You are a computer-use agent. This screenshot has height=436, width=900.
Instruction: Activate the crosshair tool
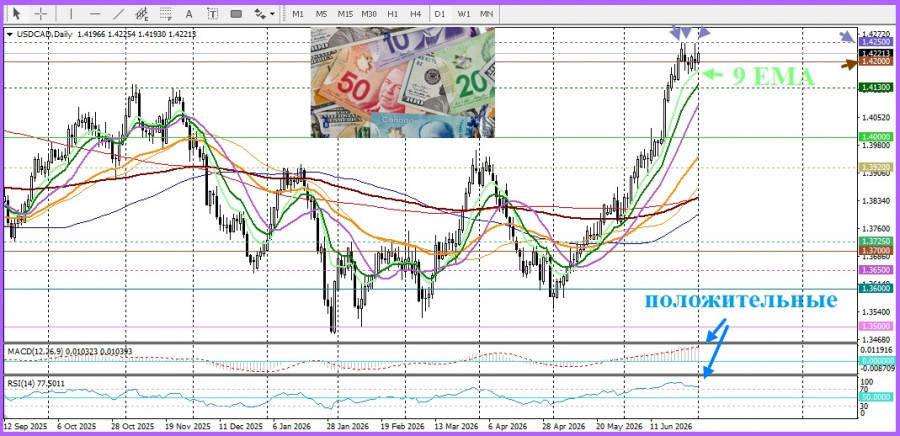point(41,13)
